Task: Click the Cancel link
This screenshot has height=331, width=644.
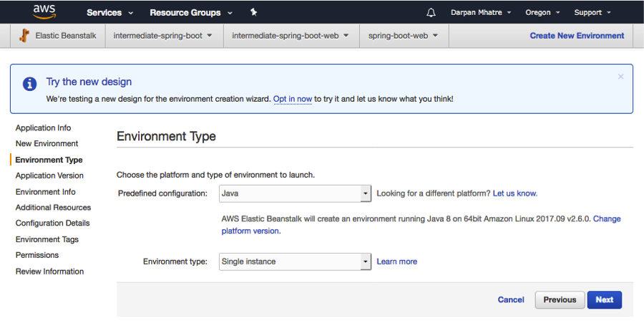Action: coord(511,299)
